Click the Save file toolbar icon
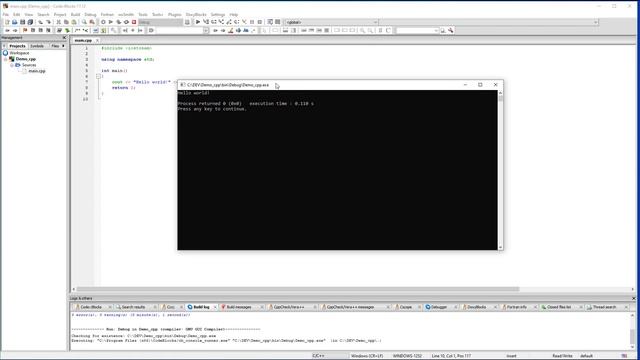The image size is (640, 360). tap(22, 22)
